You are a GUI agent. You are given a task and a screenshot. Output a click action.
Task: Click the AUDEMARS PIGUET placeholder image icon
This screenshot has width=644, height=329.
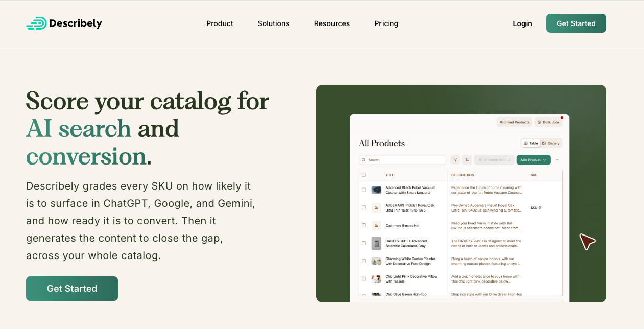(376, 207)
